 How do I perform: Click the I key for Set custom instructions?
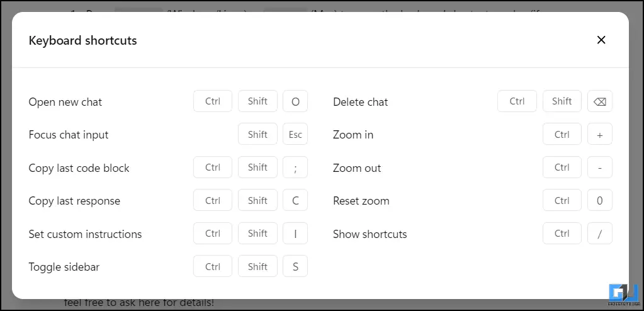click(295, 234)
